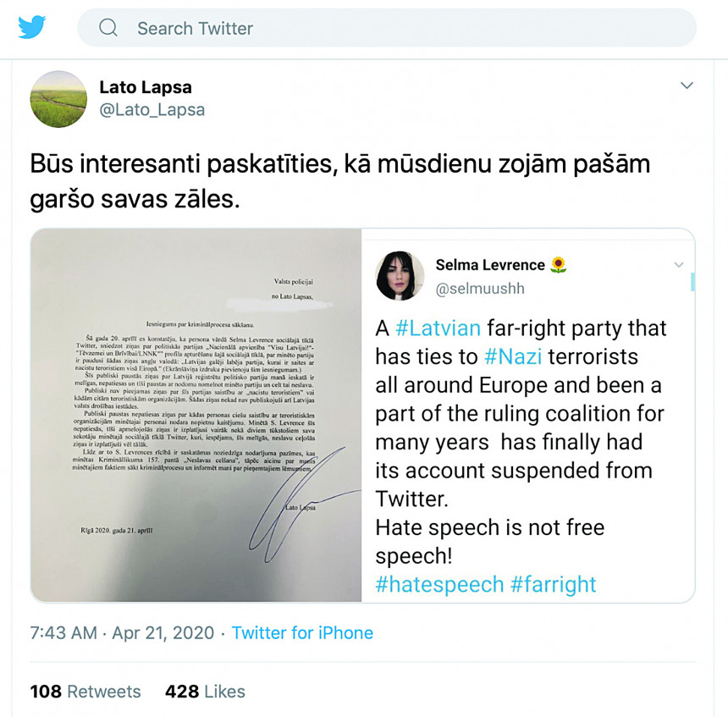Expand the tweet options chevron menu

[x=687, y=85]
